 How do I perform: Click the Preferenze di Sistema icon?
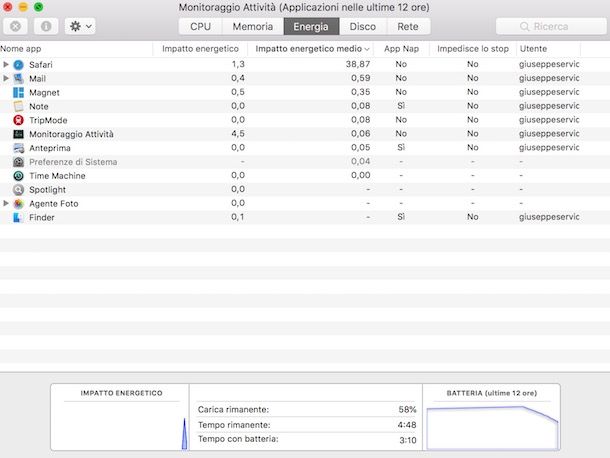(18, 162)
